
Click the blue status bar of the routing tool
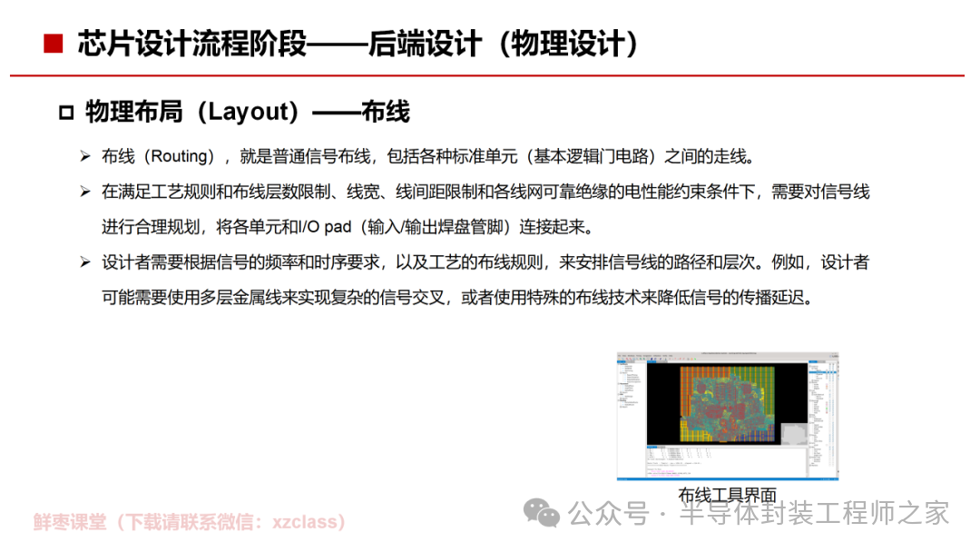pos(727,478)
